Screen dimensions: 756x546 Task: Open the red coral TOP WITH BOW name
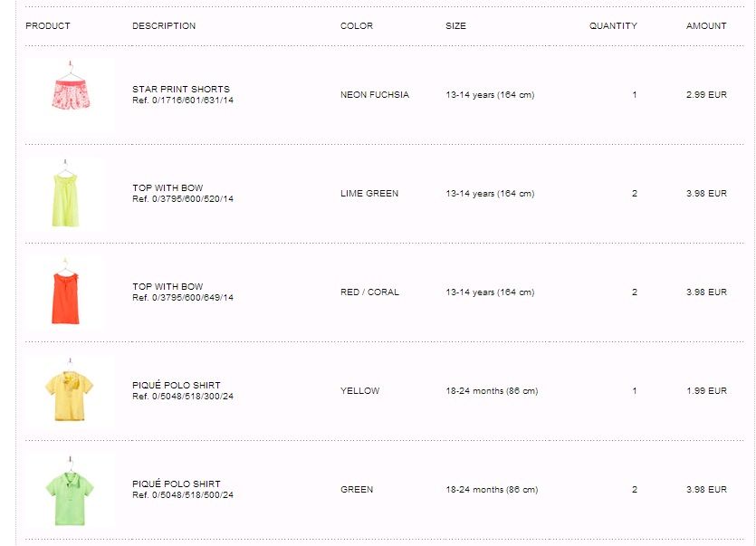coord(167,287)
